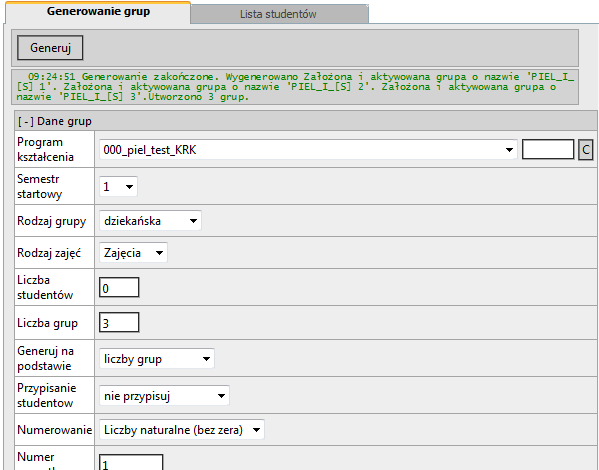Click the Program kształcenia label
The height and width of the screenshot is (470, 599).
pos(45,149)
